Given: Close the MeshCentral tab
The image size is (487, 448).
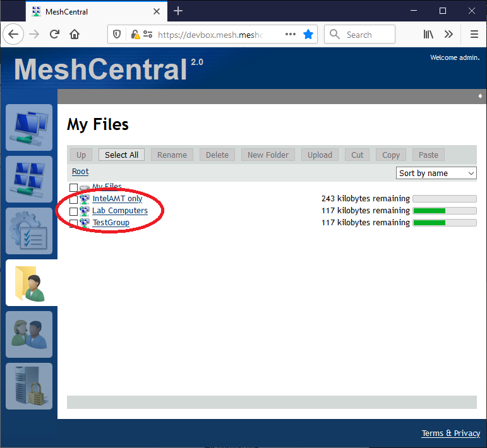Looking at the screenshot, I should coord(157,11).
